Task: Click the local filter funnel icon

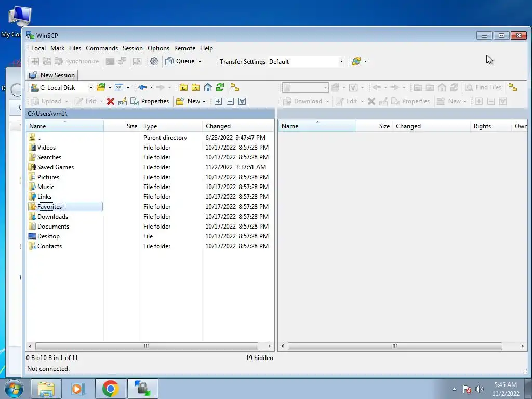Action: [x=119, y=87]
